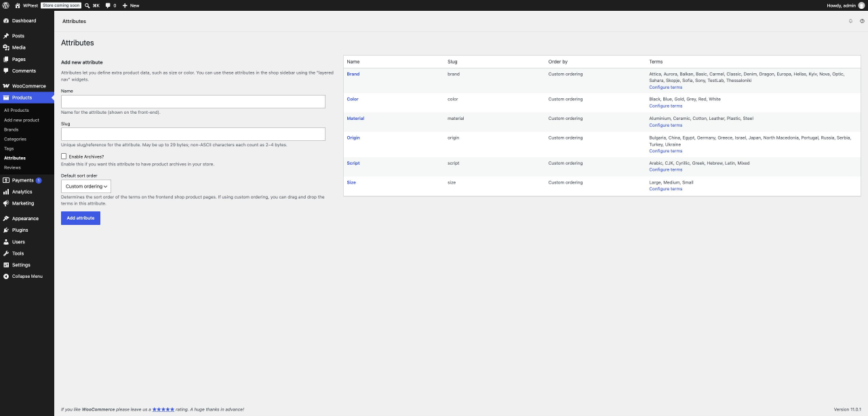The width and height of the screenshot is (868, 416).
Task: Enable Archives checkbox for the attribute
Action: click(64, 157)
